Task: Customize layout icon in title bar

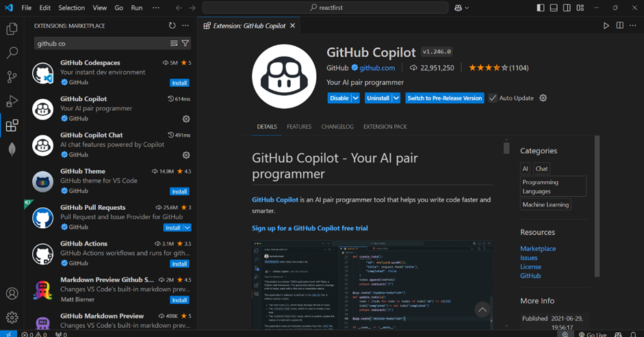Action: [x=580, y=8]
